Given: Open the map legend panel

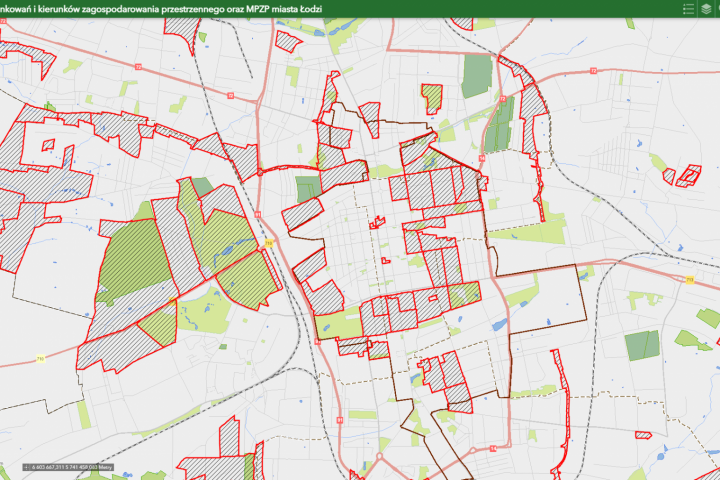Looking at the screenshot, I should (x=688, y=9).
